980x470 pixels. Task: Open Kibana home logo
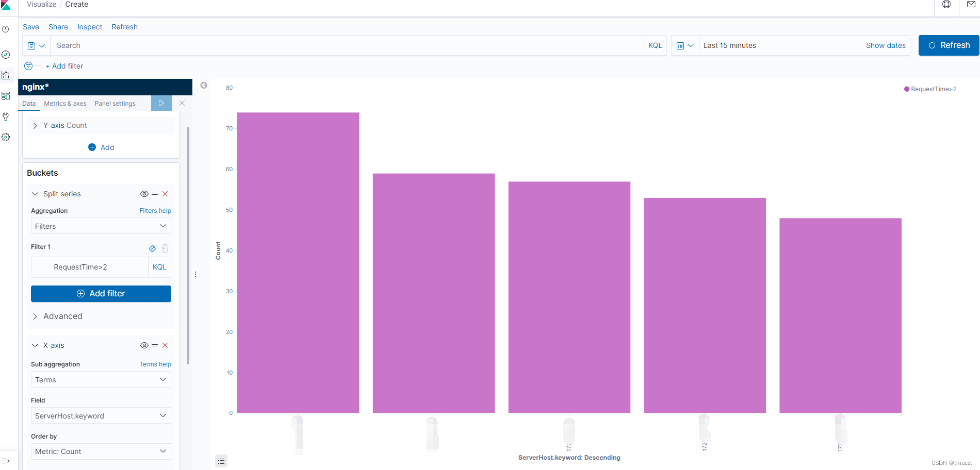click(x=6, y=5)
